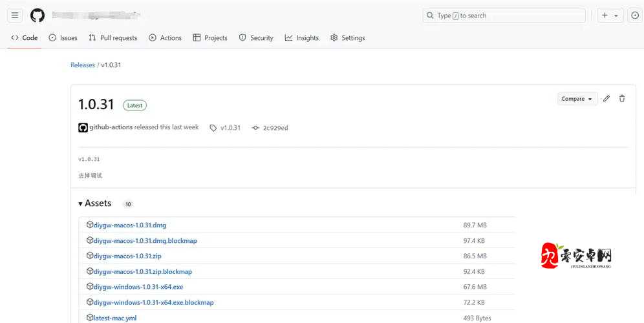Click the Releases breadcrumb link

click(x=83, y=65)
